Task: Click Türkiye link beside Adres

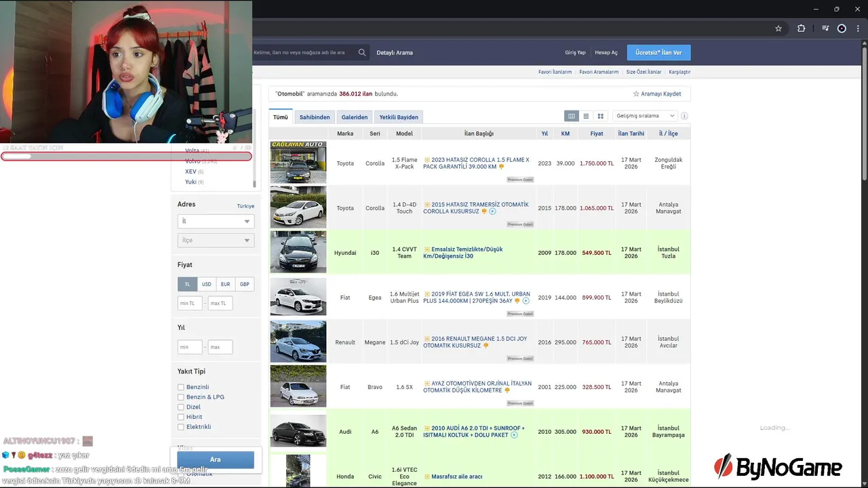Action: (x=245, y=206)
